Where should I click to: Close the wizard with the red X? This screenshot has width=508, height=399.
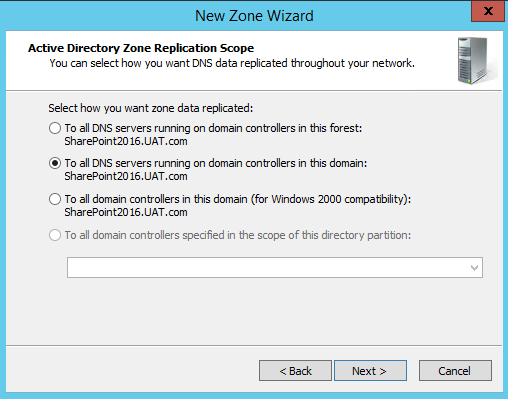488,11
